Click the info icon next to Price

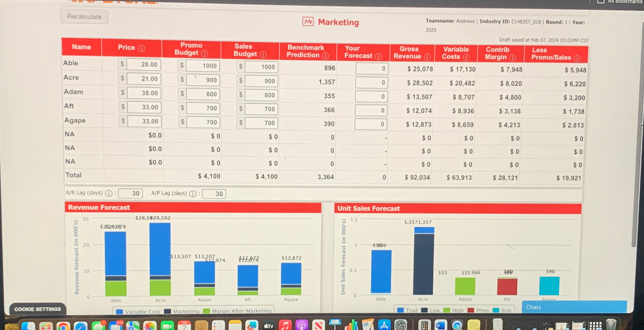[142, 48]
